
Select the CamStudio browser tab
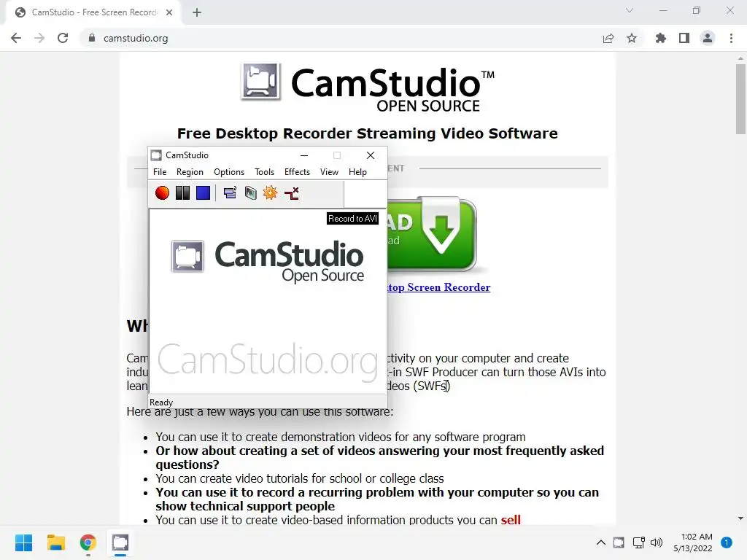[93, 12]
